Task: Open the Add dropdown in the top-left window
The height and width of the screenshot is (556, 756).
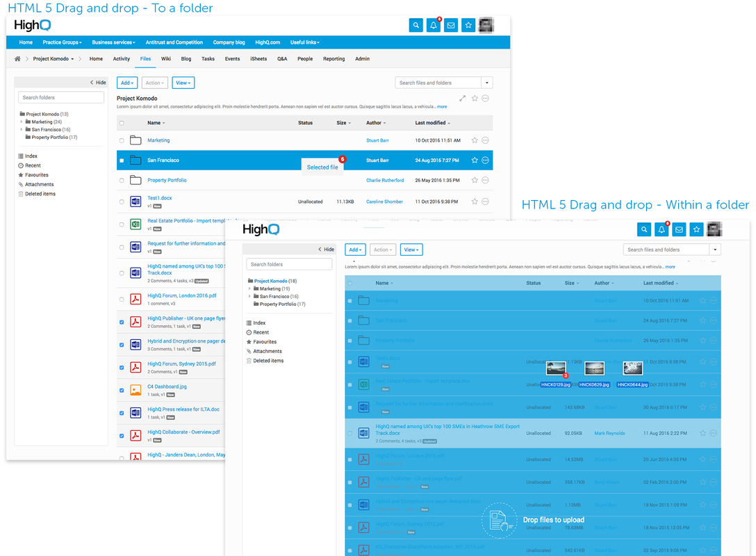Action: coord(127,83)
